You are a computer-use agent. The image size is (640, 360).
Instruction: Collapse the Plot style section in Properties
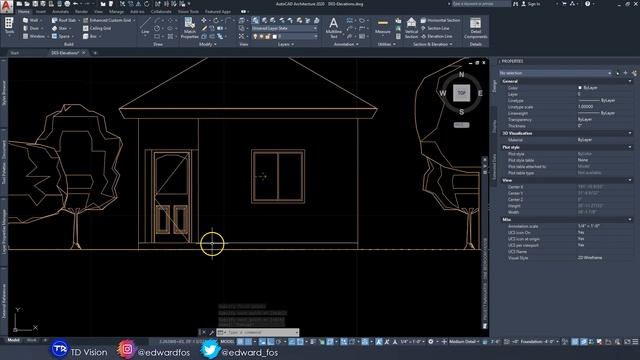click(x=630, y=147)
